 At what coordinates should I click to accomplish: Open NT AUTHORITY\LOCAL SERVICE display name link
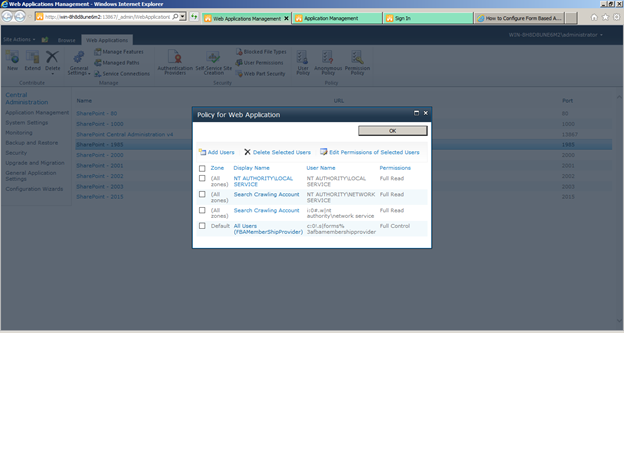coord(263,181)
